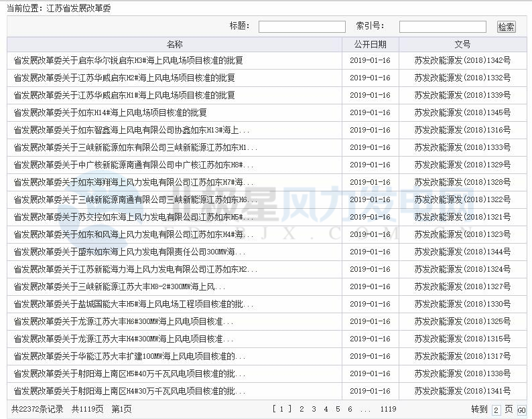Click the GO page jump button
Screen dimensions: 532x419
[521, 410]
